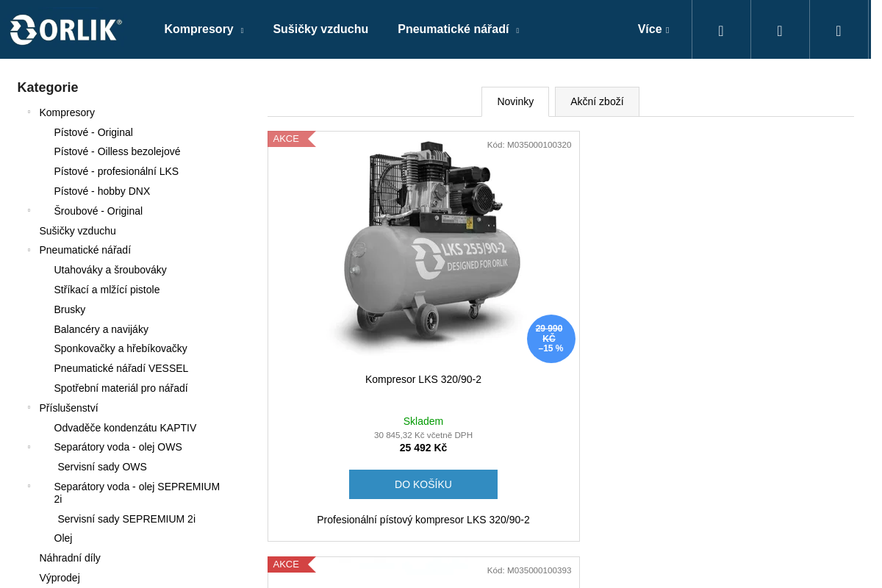This screenshot has width=882, height=588.
Task: Switch to the Novinky tab
Action: pyautogui.click(x=515, y=101)
